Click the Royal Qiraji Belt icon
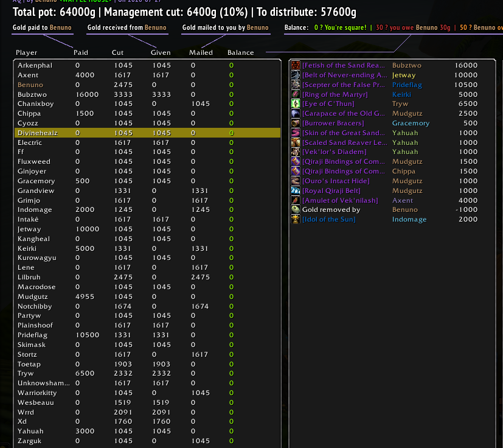The image size is (503, 448). point(296,191)
